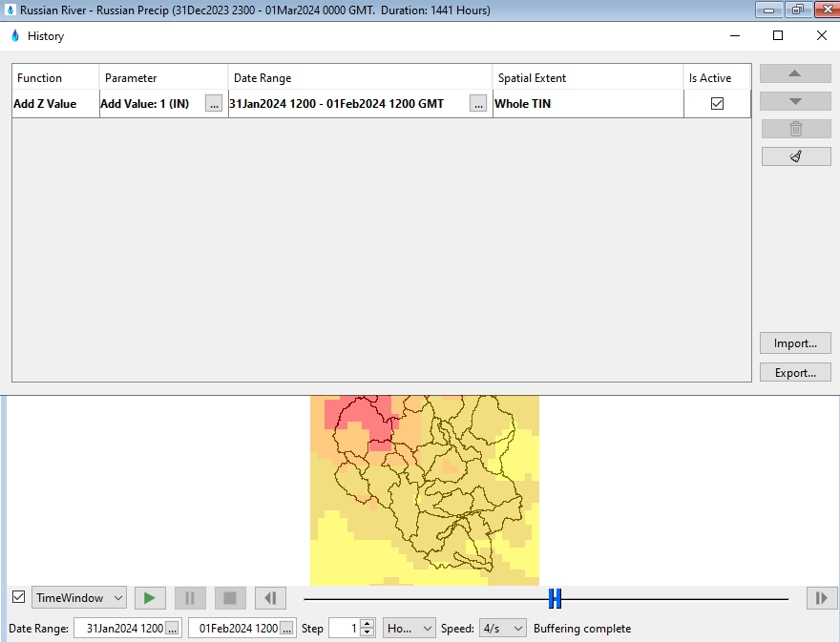The height and width of the screenshot is (642, 840).
Task: Increase the Step value with the up arrow
Action: coord(367,624)
